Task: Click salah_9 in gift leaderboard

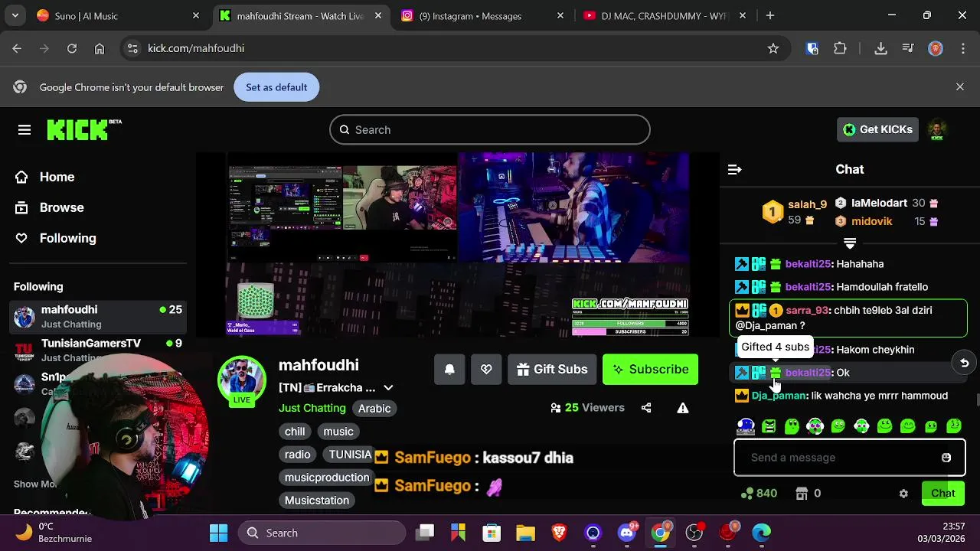Action: (807, 204)
